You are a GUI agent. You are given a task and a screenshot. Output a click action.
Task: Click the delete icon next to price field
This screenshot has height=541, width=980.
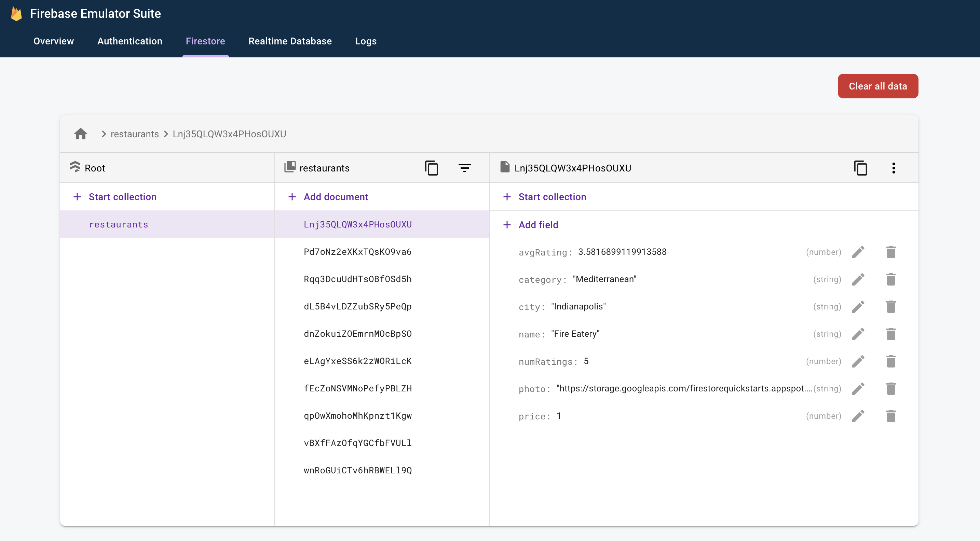tap(891, 416)
